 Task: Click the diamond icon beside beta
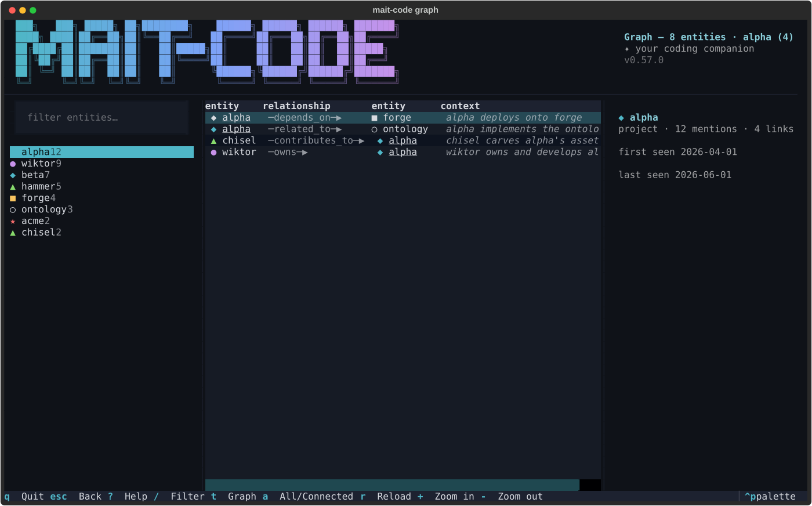click(13, 175)
